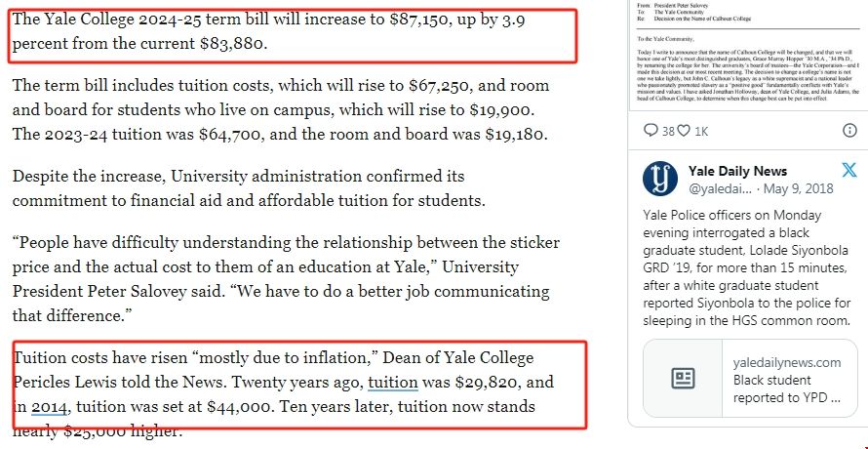Viewport: 868px width, 449px height.
Task: Click the Yale Daily News profile avatar
Action: [660, 179]
